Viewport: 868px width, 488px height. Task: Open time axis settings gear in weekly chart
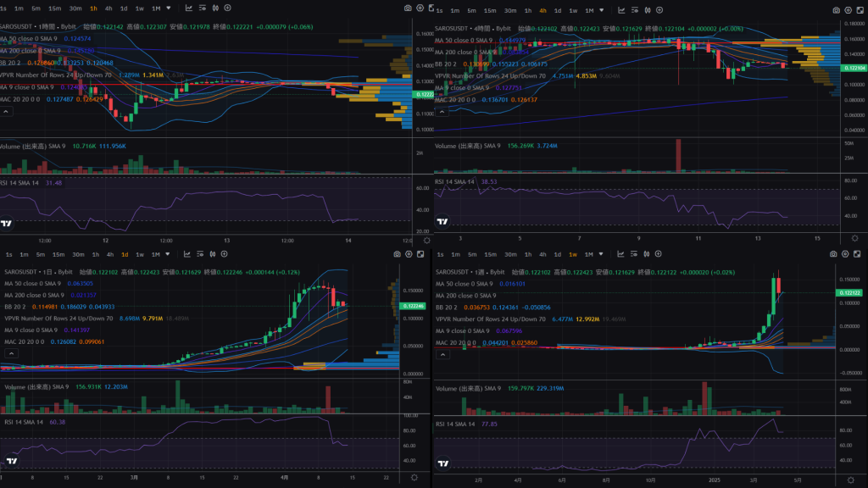click(851, 480)
